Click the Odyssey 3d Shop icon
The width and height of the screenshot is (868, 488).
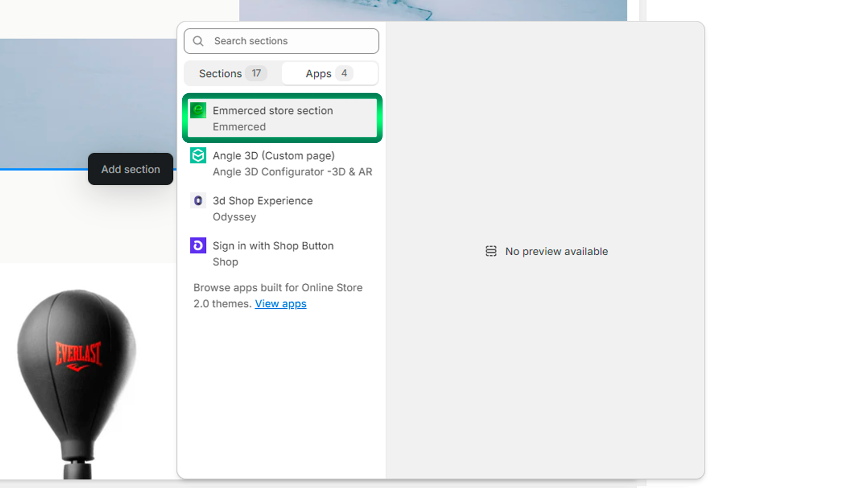tap(198, 201)
